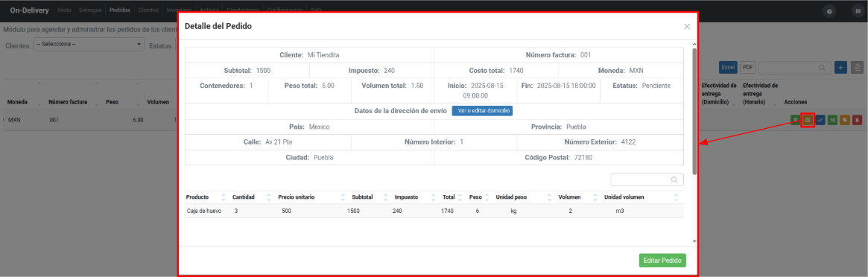Click the green map pin action icon
Viewport: 868px width, 277px height.
point(795,119)
